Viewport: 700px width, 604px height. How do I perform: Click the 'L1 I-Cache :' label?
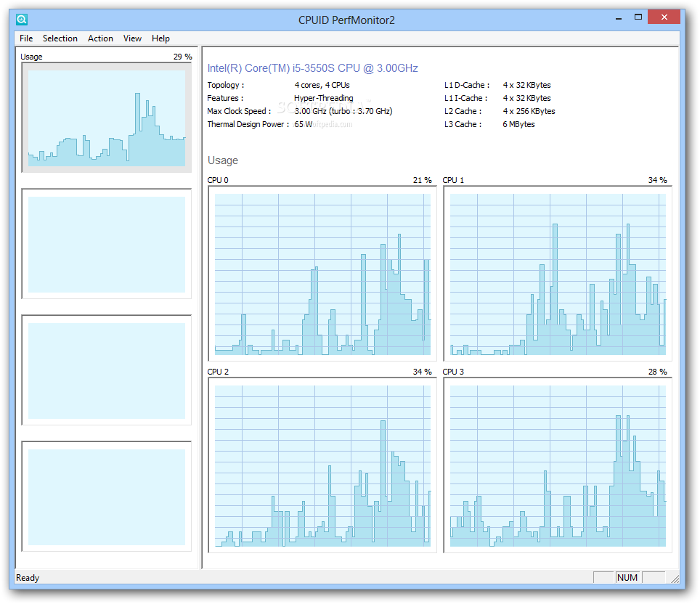465,98
